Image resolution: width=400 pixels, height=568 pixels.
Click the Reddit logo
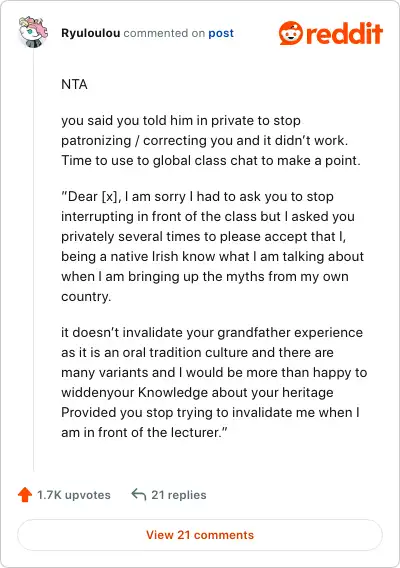[331, 33]
